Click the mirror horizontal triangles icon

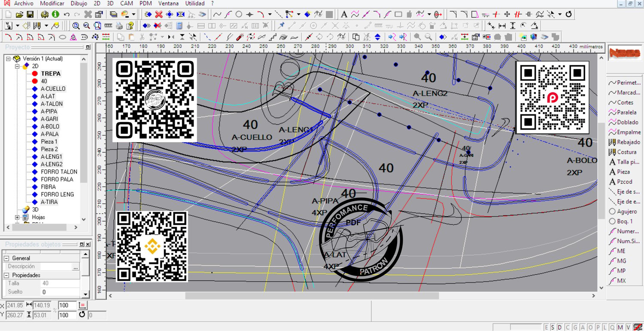click(171, 37)
